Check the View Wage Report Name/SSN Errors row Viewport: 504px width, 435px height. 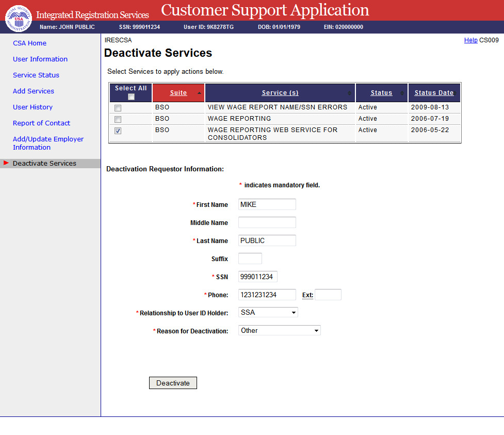[118, 108]
